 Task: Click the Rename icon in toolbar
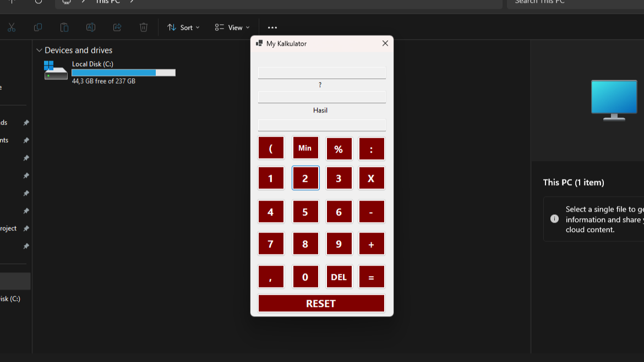91,28
